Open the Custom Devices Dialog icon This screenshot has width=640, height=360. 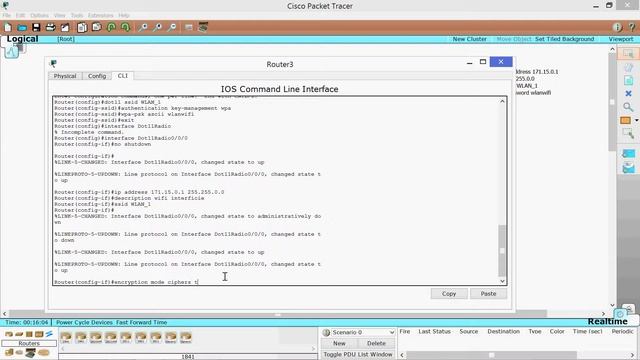pyautogui.click(x=203, y=27)
